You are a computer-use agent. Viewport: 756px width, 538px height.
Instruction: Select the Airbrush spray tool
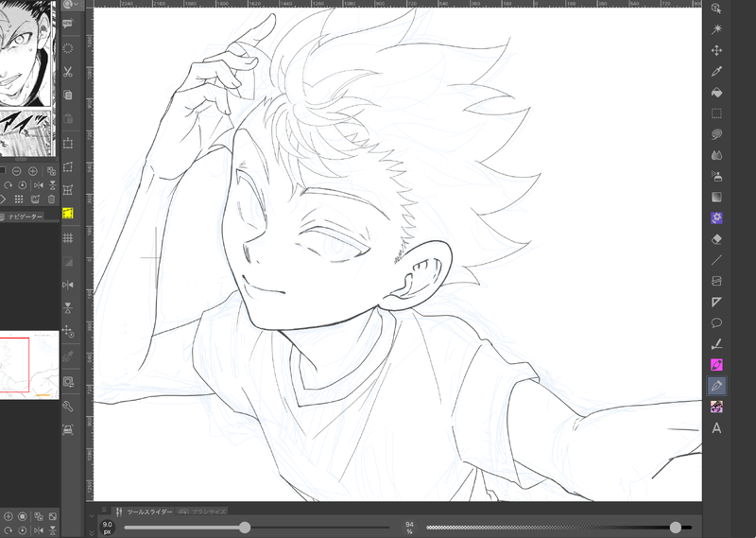[716, 176]
